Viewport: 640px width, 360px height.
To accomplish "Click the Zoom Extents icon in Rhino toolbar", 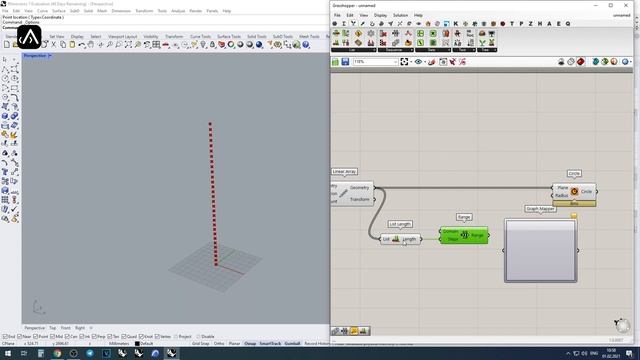I will click(x=128, y=44).
